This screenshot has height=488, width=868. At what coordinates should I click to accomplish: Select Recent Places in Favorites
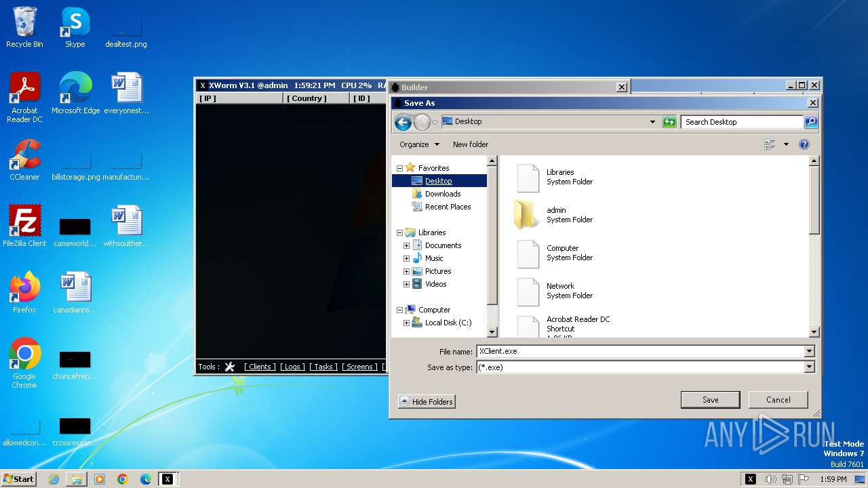pyautogui.click(x=448, y=207)
